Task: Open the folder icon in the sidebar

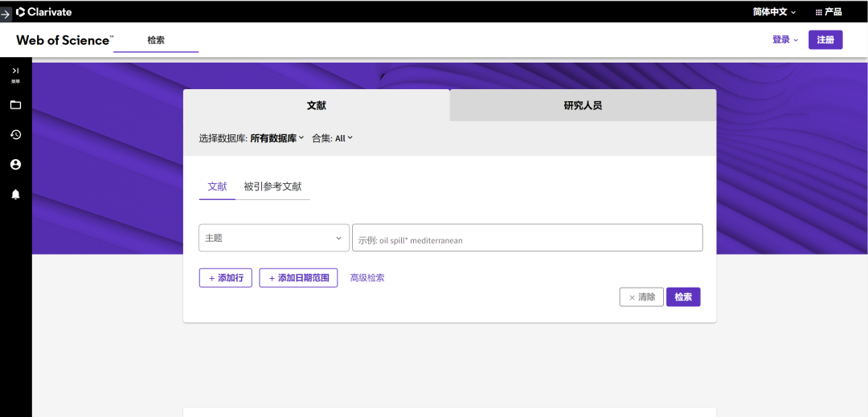Action: click(15, 104)
